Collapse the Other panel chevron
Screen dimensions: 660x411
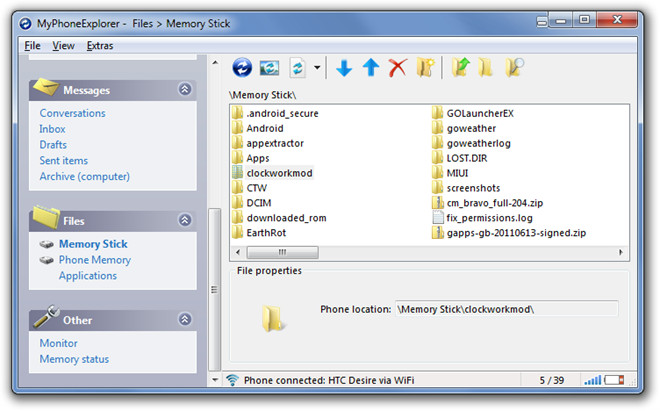(x=185, y=319)
